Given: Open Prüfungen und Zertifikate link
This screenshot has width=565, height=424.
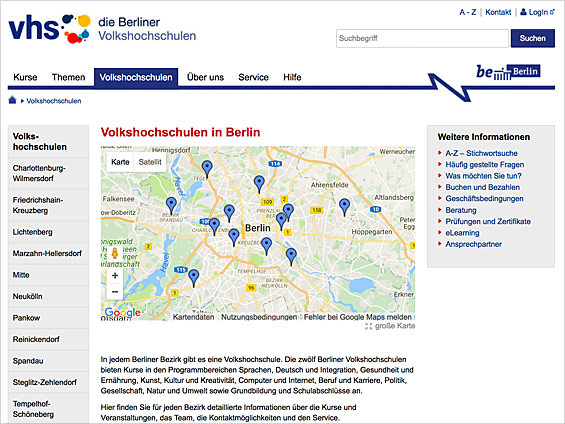Looking at the screenshot, I should (488, 221).
